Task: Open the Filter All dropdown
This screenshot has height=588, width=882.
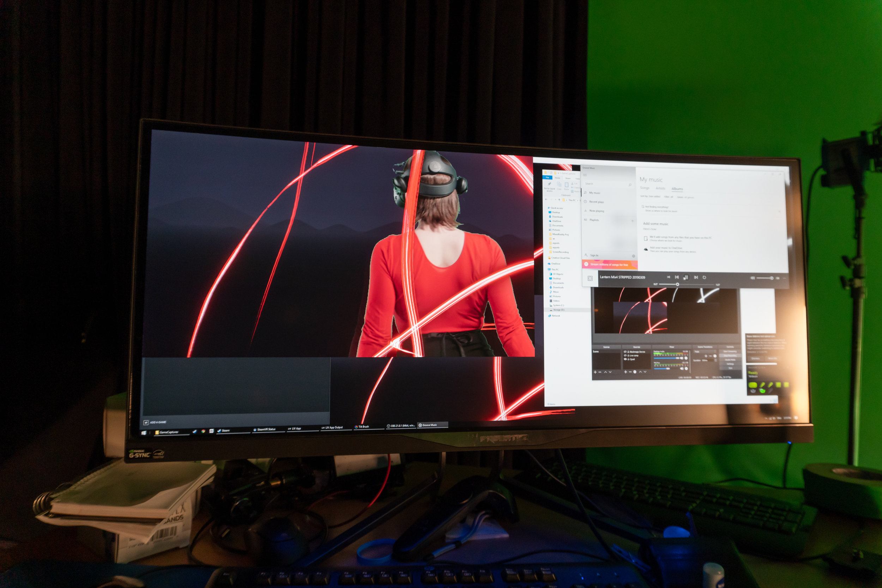Action: 669,197
